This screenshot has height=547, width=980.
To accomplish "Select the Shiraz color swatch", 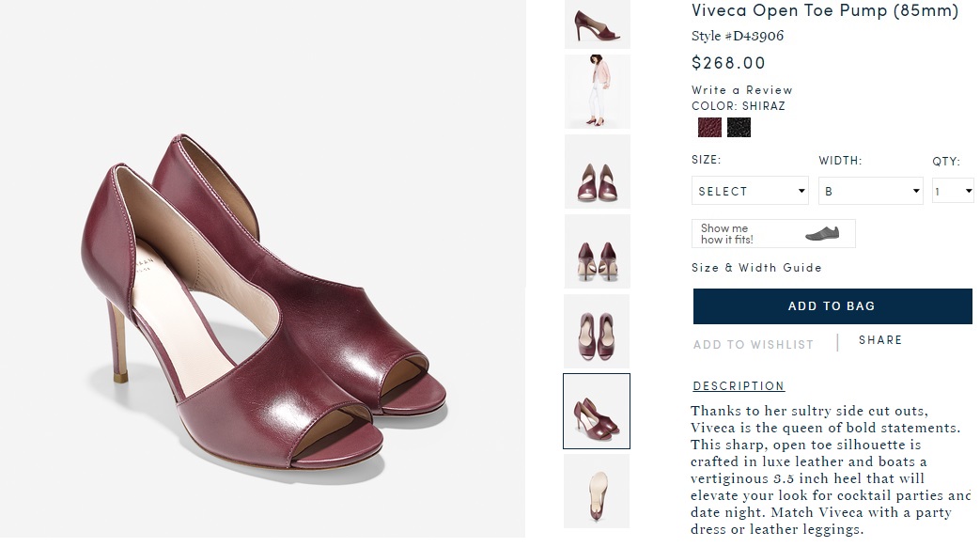I will 708,126.
